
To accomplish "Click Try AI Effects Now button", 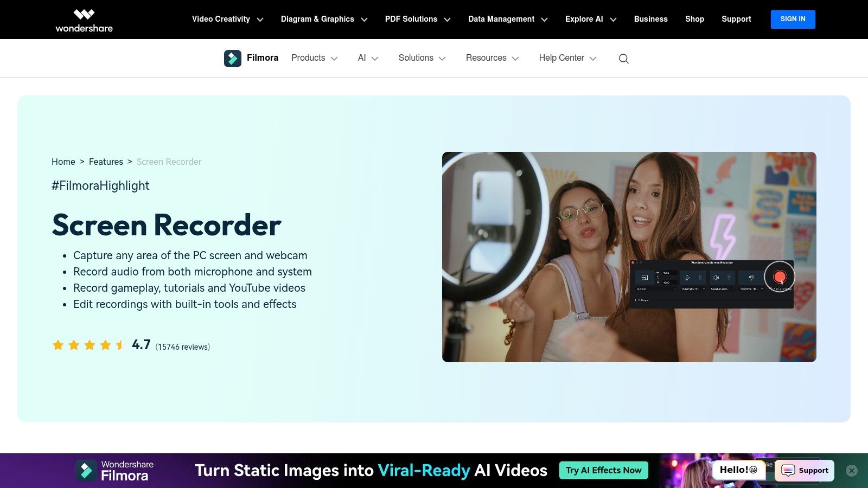I will pyautogui.click(x=603, y=470).
